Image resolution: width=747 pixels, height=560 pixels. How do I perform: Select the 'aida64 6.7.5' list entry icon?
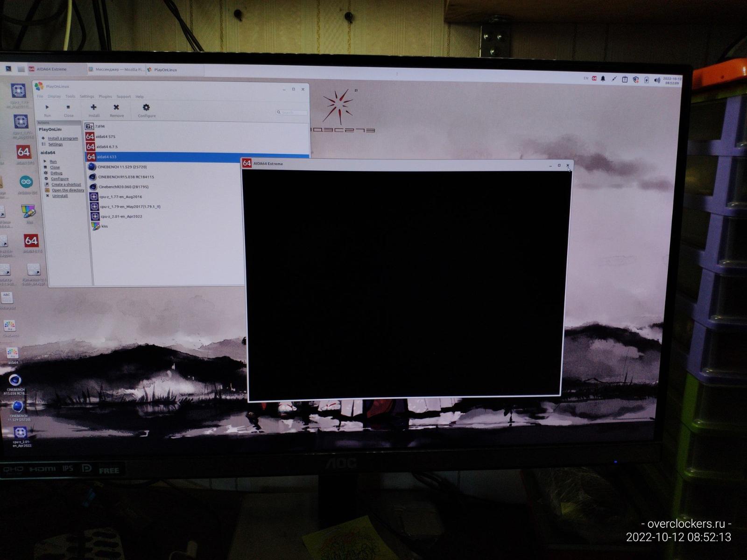[90, 147]
